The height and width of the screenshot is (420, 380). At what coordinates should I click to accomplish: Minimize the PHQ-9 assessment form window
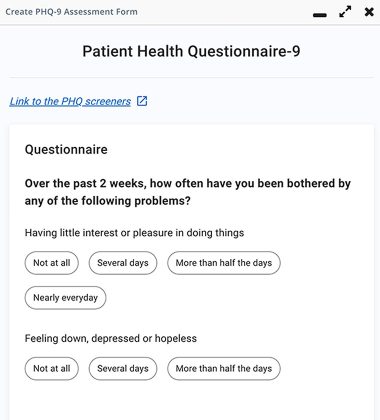[320, 15]
